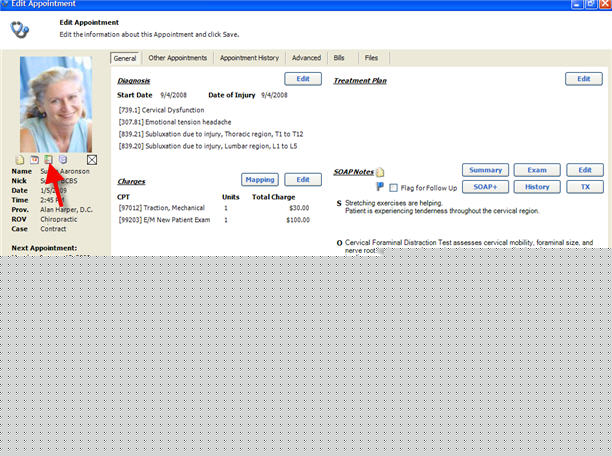Open the note icon next to SOAP Notes
Screen dimensions: 612x456
[380, 172]
